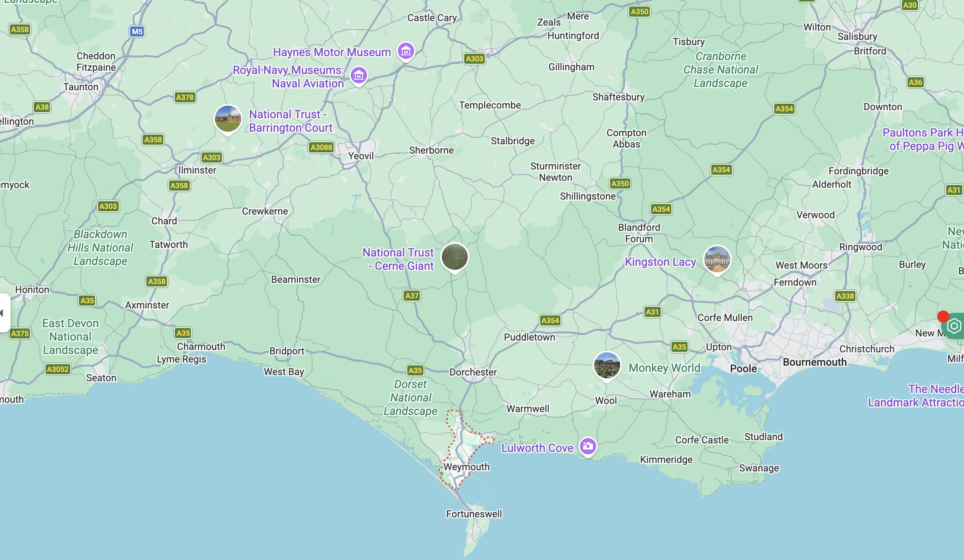The image size is (964, 560).
Task: Click the Fortuneswell label
Action: pos(474,514)
